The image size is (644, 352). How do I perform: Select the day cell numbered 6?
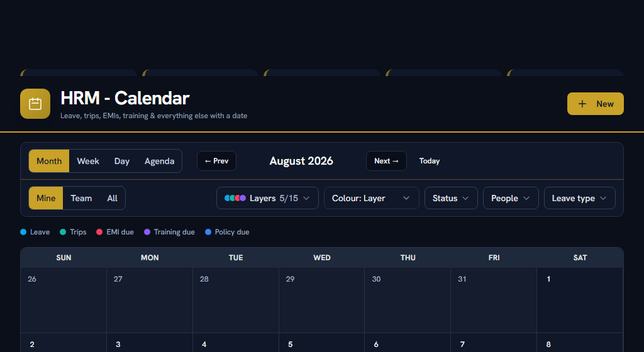(x=408, y=343)
